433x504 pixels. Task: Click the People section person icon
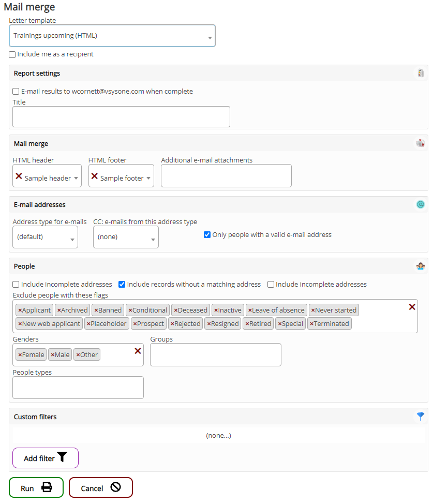[421, 266]
